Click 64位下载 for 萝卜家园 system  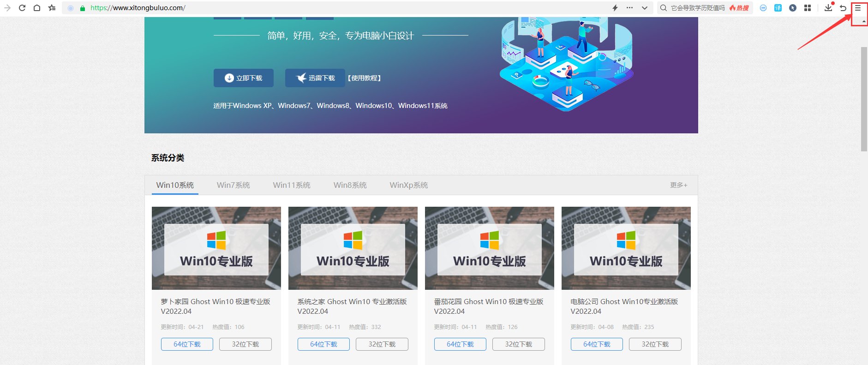[187, 344]
